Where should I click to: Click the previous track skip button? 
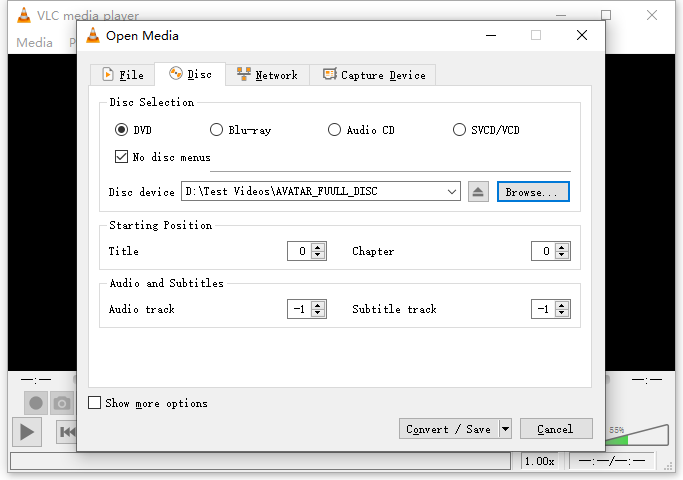[x=67, y=432]
